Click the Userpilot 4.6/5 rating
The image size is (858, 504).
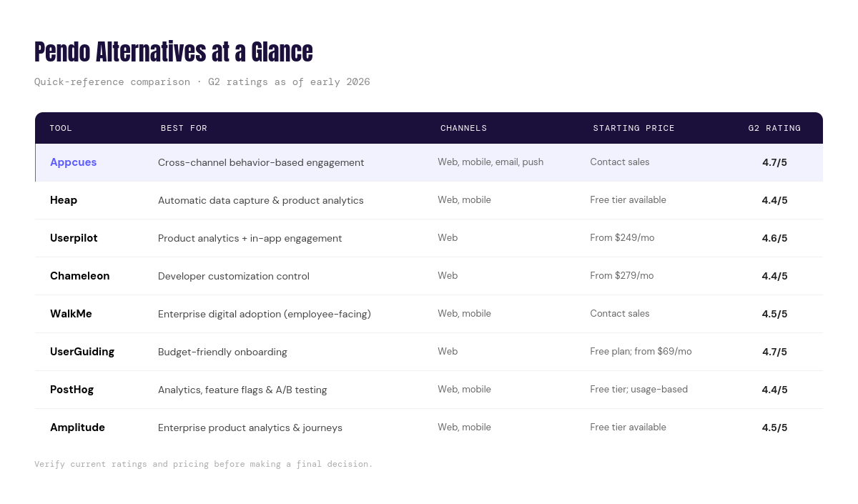click(x=774, y=238)
